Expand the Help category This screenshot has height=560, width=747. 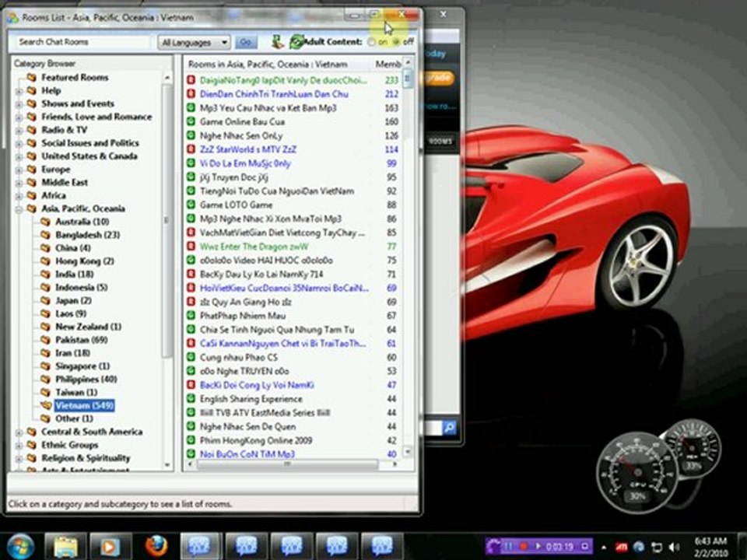click(x=19, y=91)
